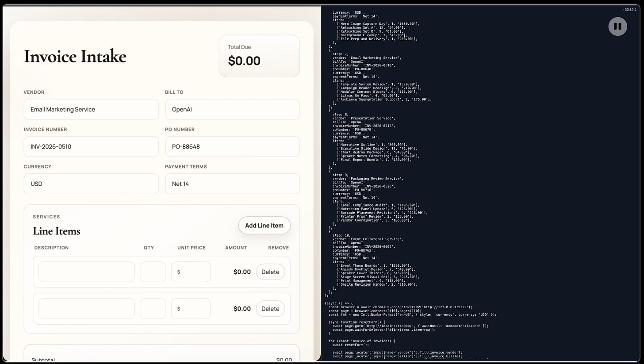644x364 pixels.
Task: Click first row's description input
Action: (x=86, y=272)
